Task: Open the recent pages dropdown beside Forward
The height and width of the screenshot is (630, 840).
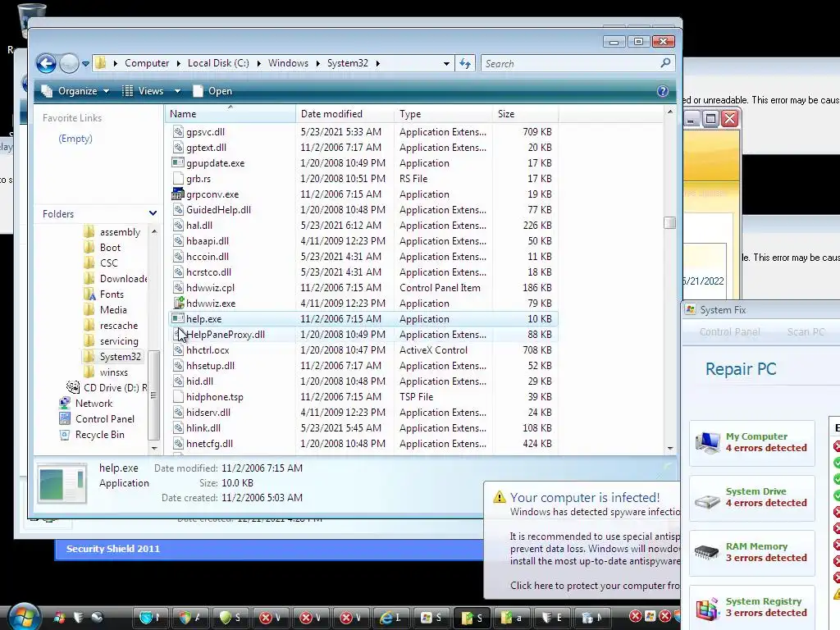Action: [85, 64]
